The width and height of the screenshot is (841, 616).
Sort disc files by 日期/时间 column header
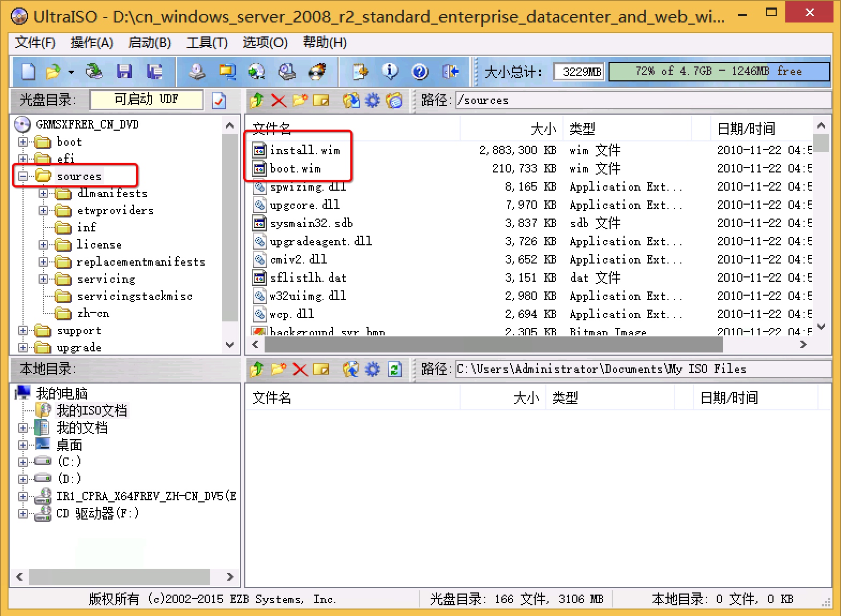pyautogui.click(x=761, y=129)
